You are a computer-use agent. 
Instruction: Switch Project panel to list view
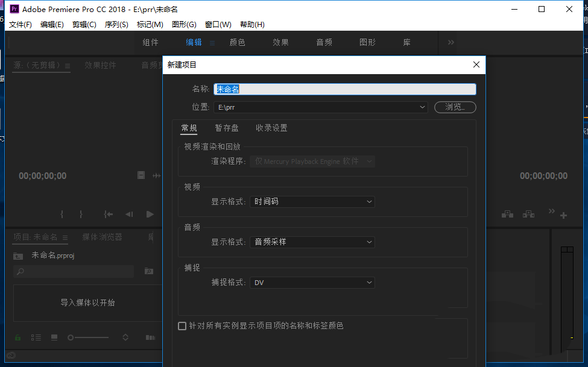(36, 337)
